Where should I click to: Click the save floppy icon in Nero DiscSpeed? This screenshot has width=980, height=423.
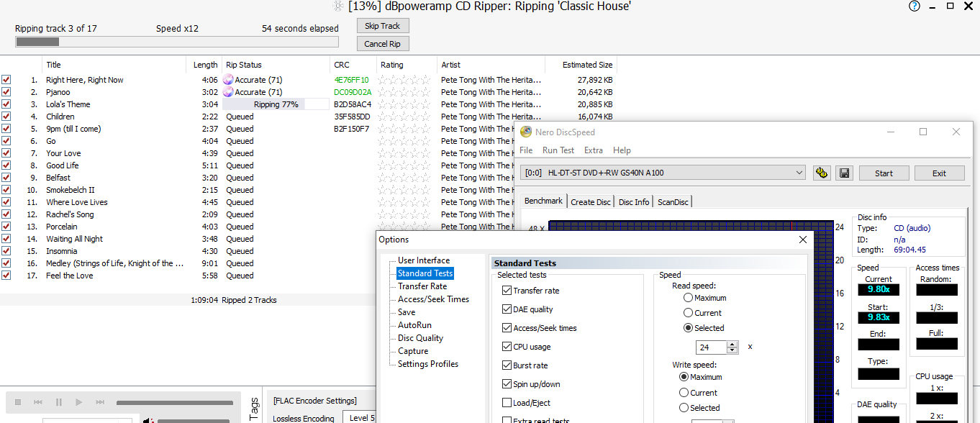pyautogui.click(x=845, y=173)
